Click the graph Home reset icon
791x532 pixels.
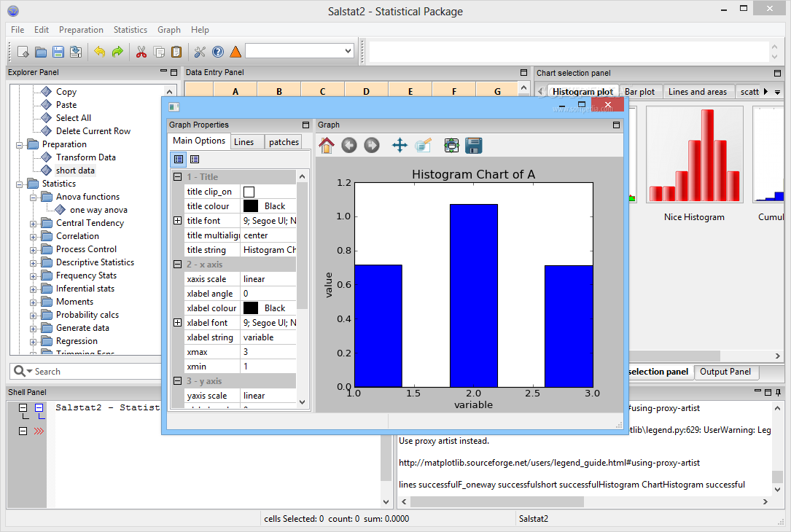pyautogui.click(x=327, y=146)
